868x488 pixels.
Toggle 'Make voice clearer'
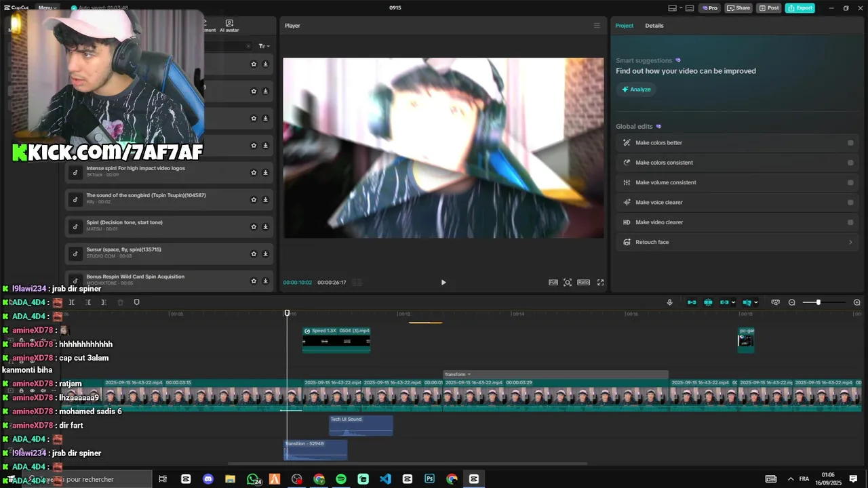coord(850,203)
